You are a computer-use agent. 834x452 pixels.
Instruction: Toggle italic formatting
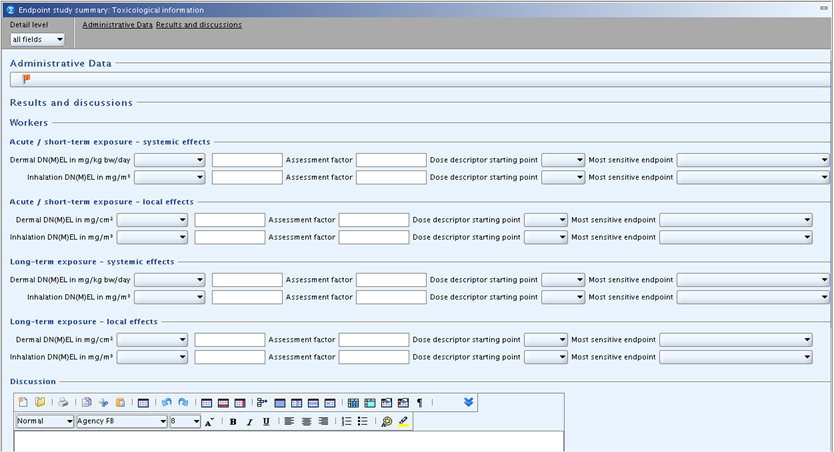point(249,422)
